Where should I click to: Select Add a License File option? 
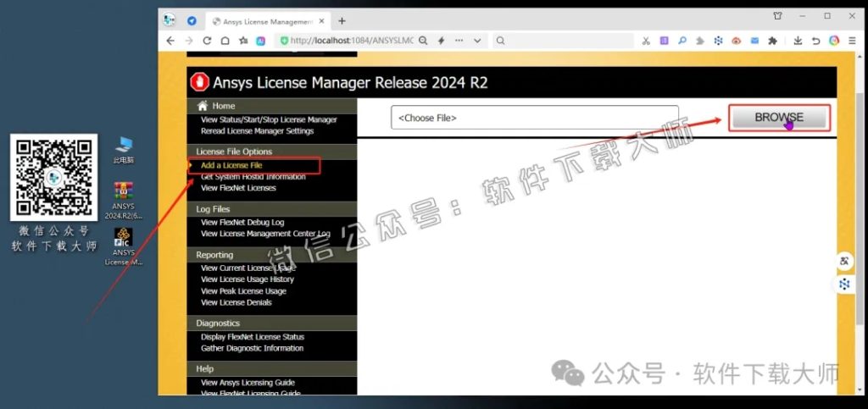click(231, 165)
